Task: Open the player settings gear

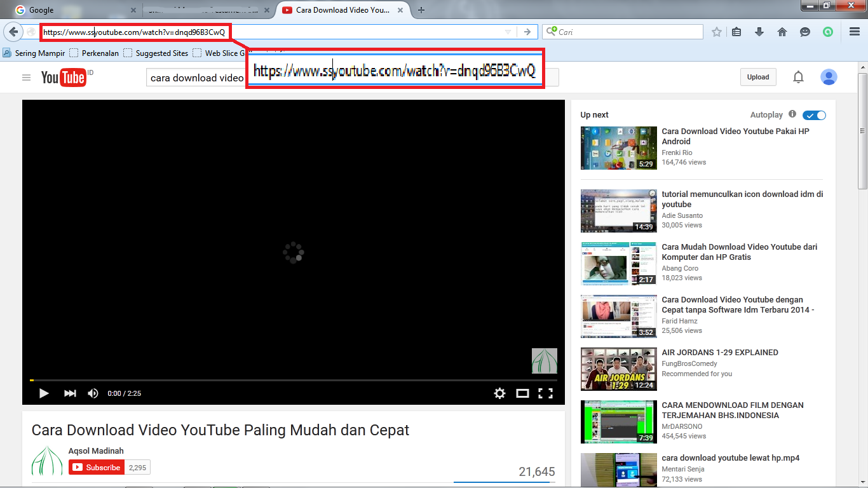Action: tap(499, 393)
